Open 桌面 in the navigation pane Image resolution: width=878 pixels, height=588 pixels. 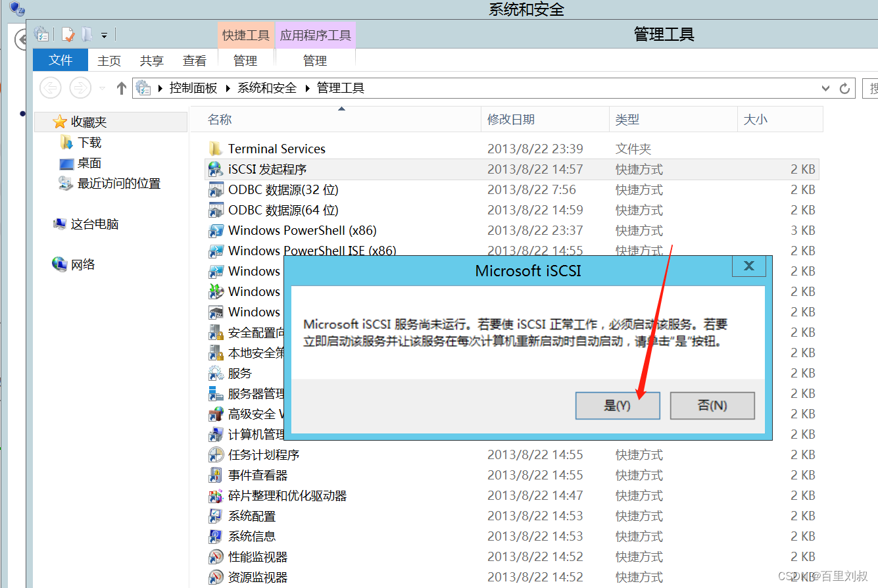point(89,162)
